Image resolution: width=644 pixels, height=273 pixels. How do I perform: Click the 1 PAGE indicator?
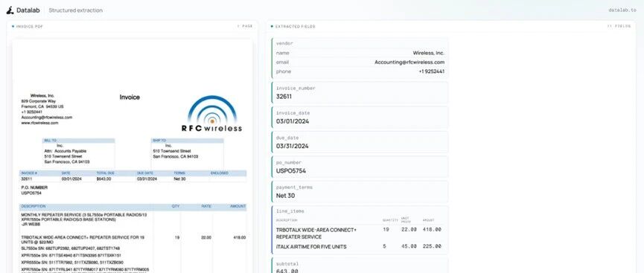click(x=245, y=26)
